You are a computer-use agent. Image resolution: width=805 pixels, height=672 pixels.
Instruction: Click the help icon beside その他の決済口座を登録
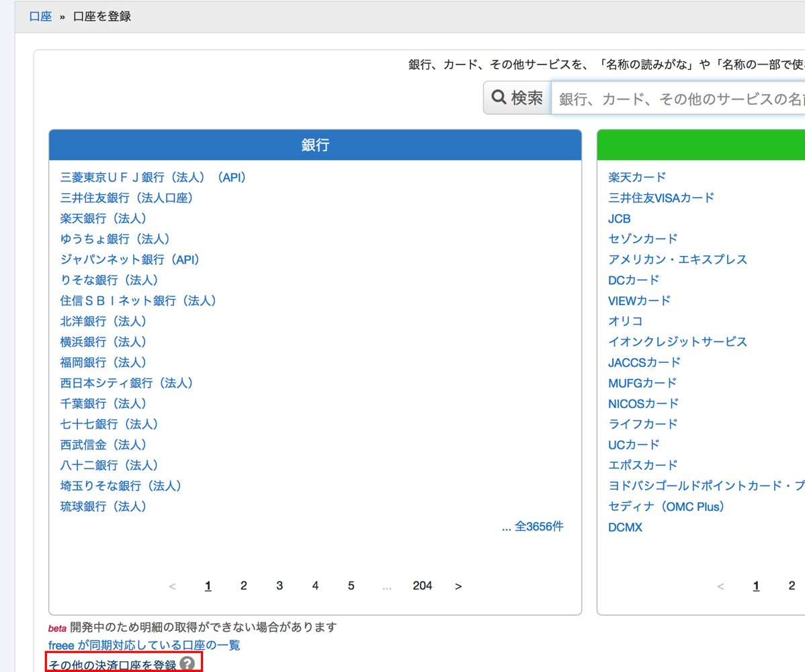point(187,664)
